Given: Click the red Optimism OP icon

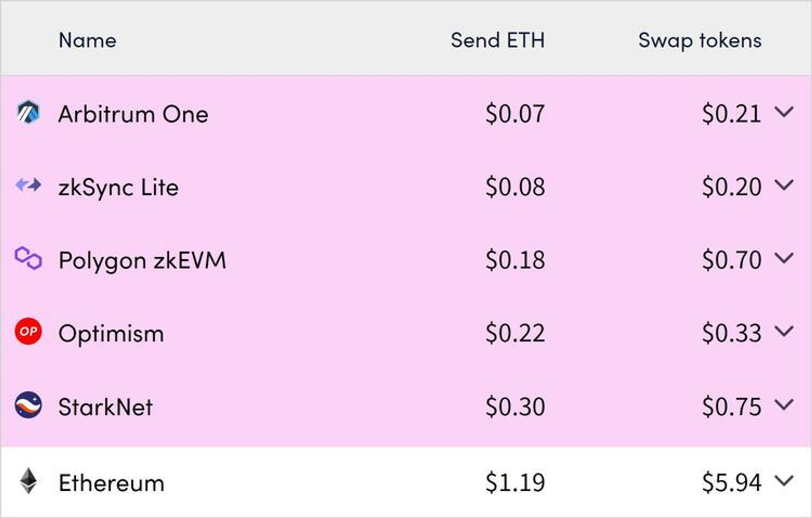Looking at the screenshot, I should (28, 332).
